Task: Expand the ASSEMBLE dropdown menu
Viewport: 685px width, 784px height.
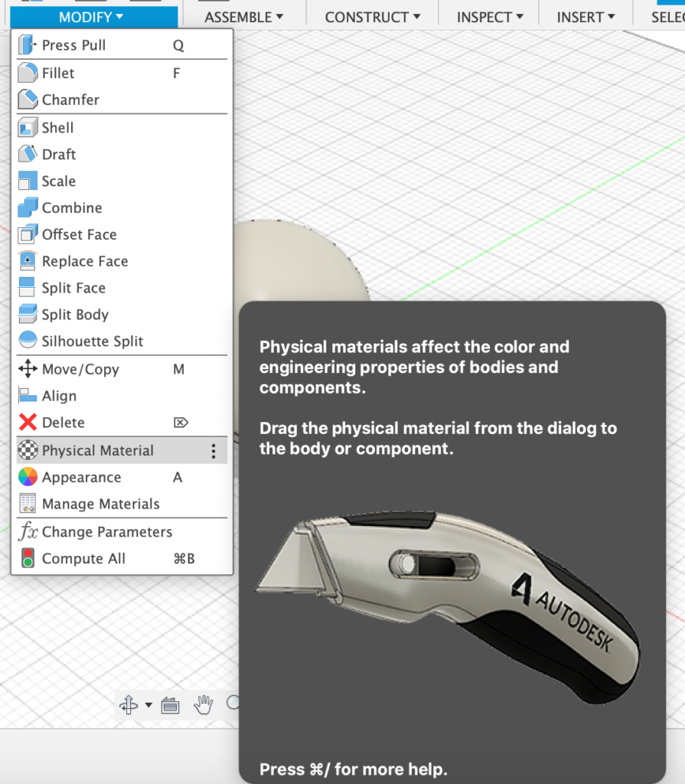Action: coord(243,17)
